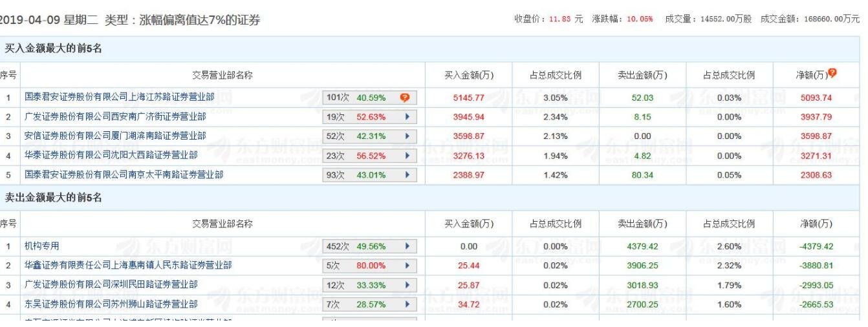868x327 pixels.
Task: Expand the 23次 56.52% arrow for 华泰证券沈阳
Action: [407, 156]
